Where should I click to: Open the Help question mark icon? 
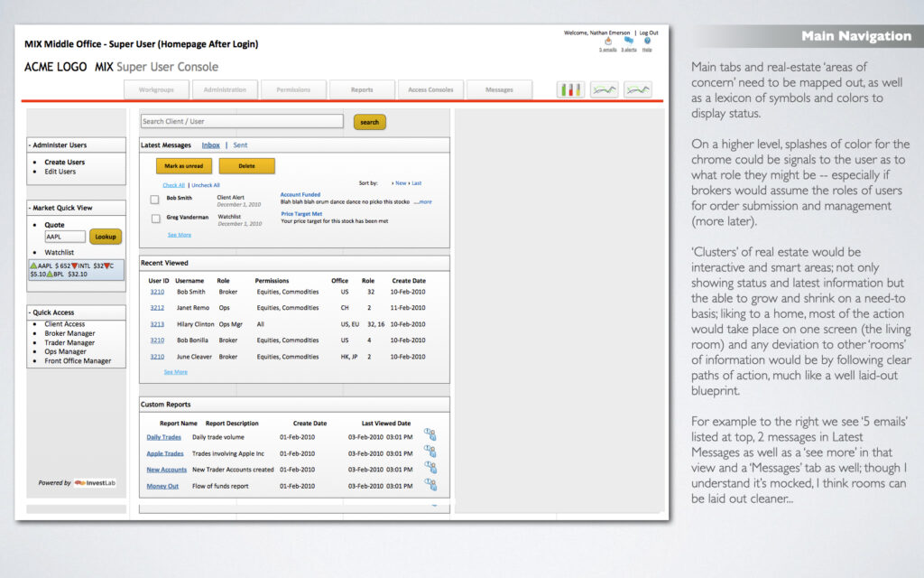(648, 41)
